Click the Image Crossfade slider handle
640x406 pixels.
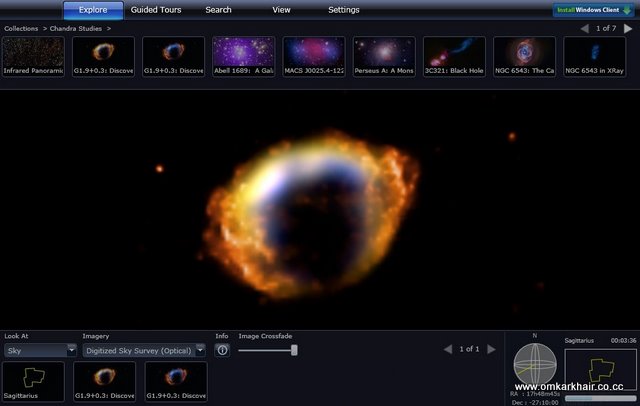pyautogui.click(x=294, y=350)
